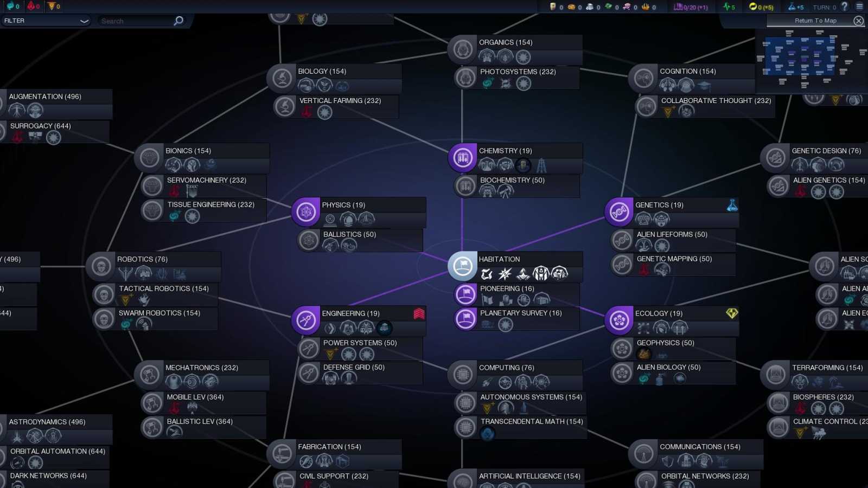The height and width of the screenshot is (488, 868).
Task: Choose ORBITAL AUTOMATION (644) tech
Action: coord(54,457)
